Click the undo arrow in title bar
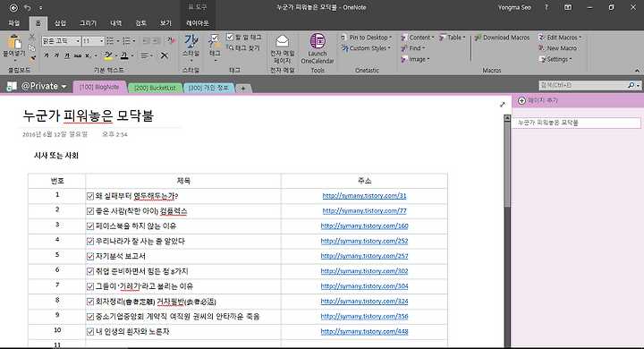This screenshot has width=644, height=349. pos(28,7)
